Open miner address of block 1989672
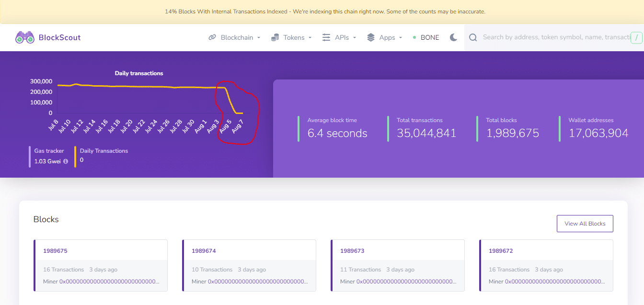The height and width of the screenshot is (305, 644). pos(555,282)
